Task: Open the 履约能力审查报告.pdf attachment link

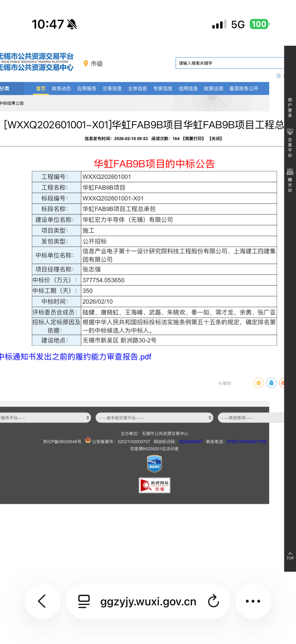Action: click(76, 357)
